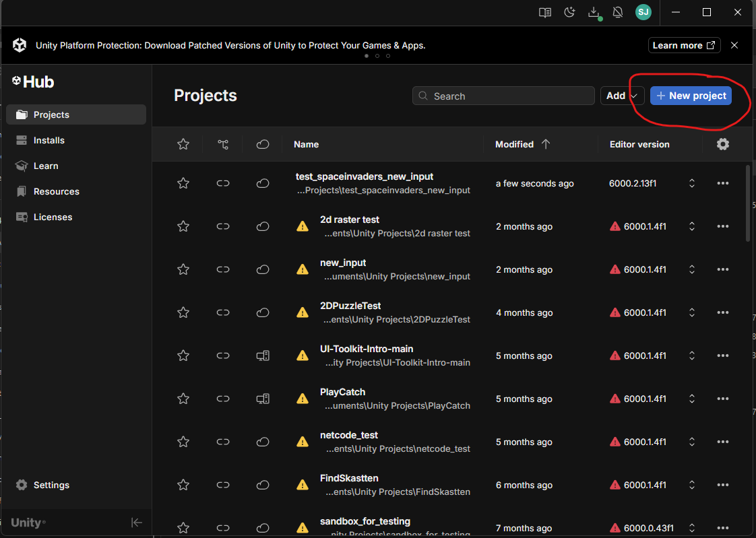Viewport: 756px width, 538px height.
Task: Click the notifications bell icon
Action: pyautogui.click(x=617, y=12)
